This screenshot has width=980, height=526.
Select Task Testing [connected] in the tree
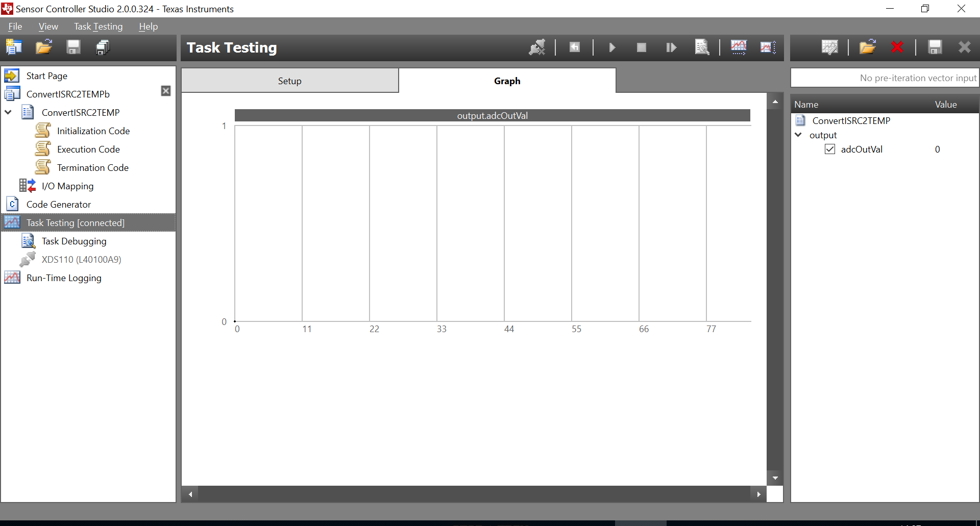89,223
